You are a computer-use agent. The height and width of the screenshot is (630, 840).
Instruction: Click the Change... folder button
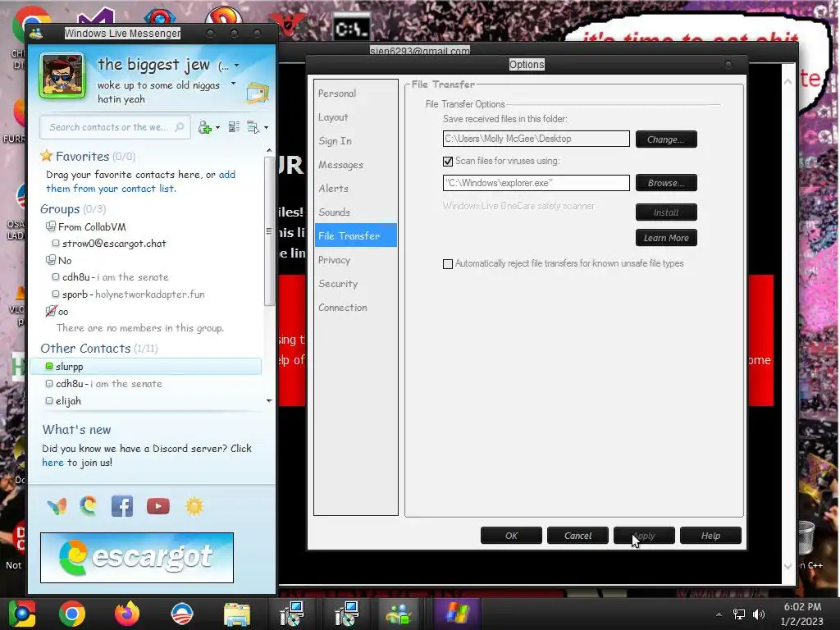(x=666, y=139)
